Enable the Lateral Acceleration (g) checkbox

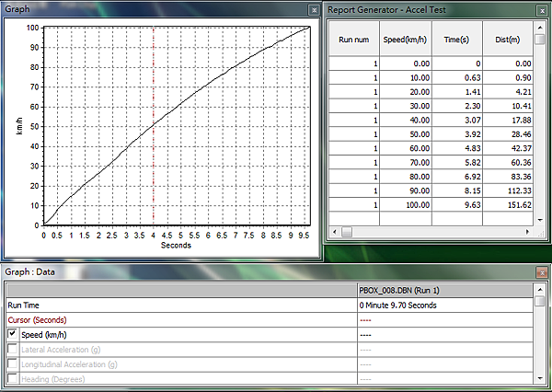pyautogui.click(x=12, y=349)
